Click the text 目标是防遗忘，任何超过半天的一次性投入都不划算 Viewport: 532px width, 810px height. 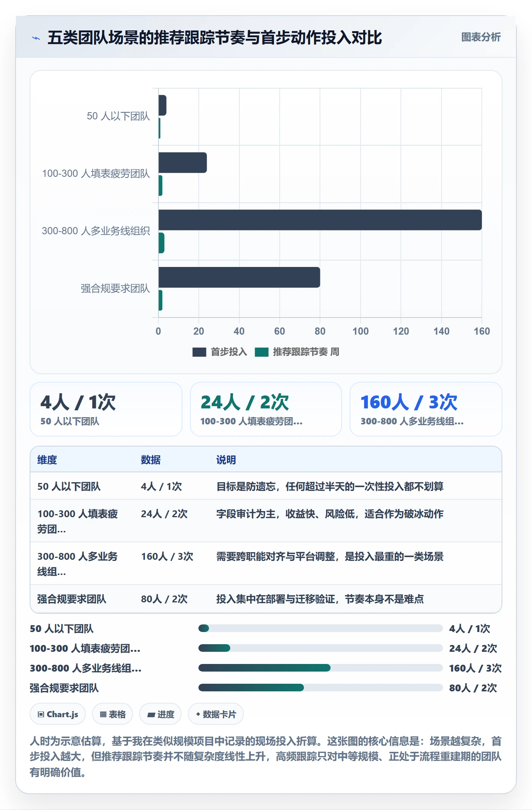click(x=330, y=486)
